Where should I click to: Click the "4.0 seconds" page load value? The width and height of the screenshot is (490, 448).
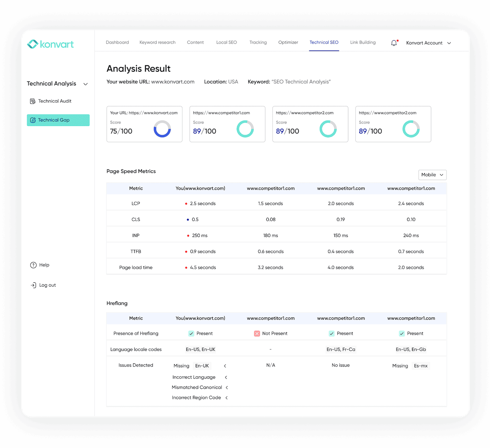341,268
